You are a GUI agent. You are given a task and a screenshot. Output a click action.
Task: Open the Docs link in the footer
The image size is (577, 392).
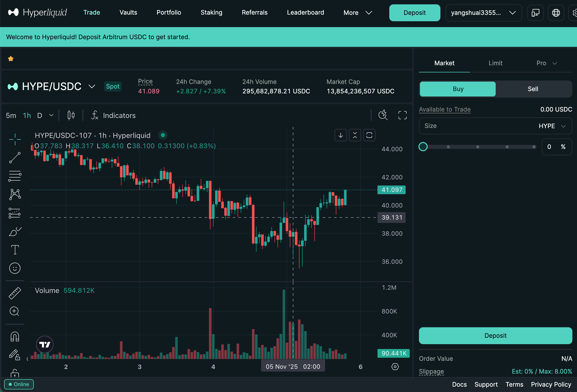[x=459, y=384]
